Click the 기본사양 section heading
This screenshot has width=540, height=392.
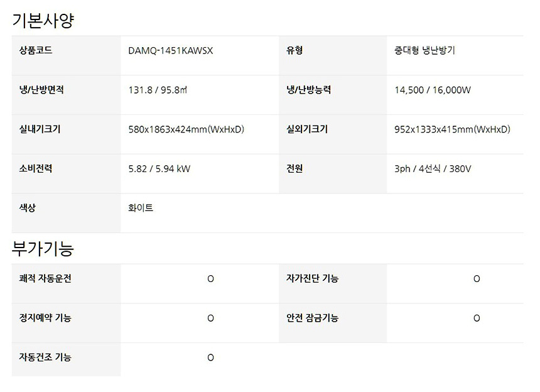tap(43, 20)
